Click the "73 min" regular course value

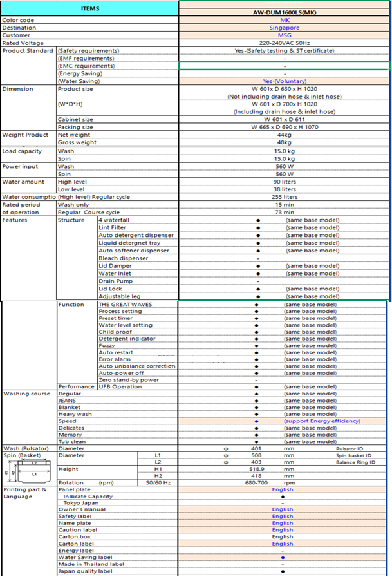click(285, 213)
